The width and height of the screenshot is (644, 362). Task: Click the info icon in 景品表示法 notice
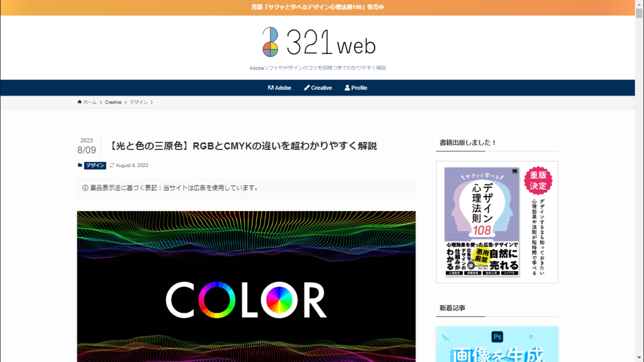[85, 188]
